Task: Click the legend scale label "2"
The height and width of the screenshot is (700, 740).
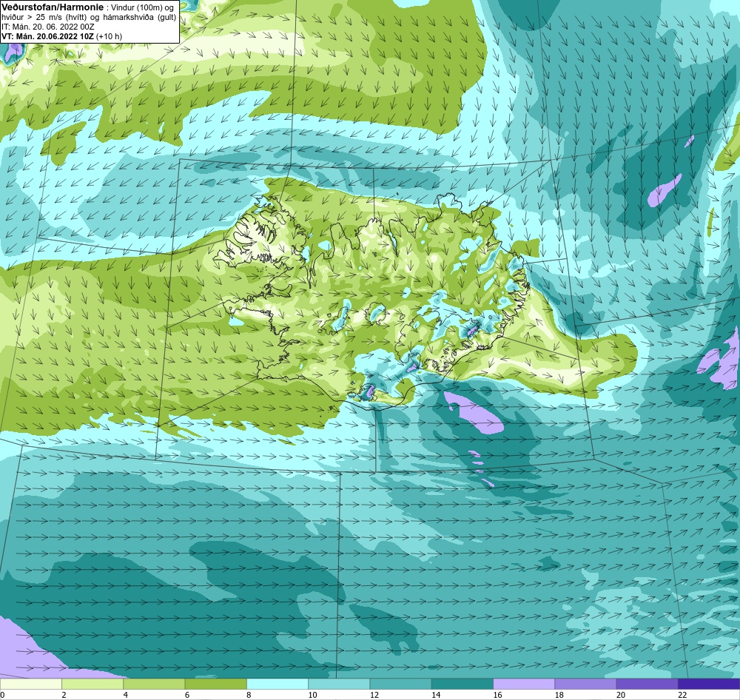Action: coord(64,695)
